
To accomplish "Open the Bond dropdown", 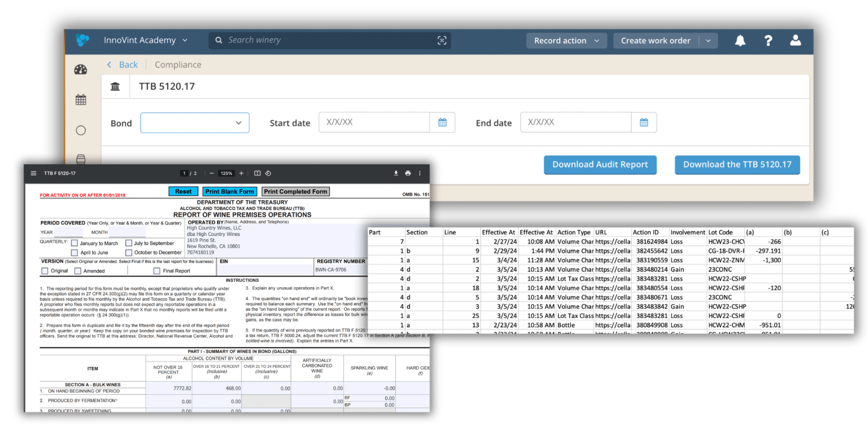I will [x=195, y=123].
